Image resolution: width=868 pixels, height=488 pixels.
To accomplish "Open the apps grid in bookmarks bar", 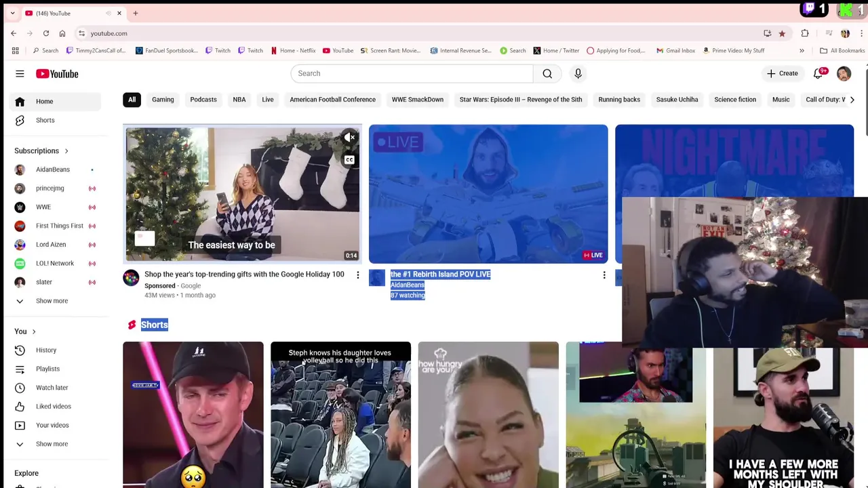I will pyautogui.click(x=16, y=50).
